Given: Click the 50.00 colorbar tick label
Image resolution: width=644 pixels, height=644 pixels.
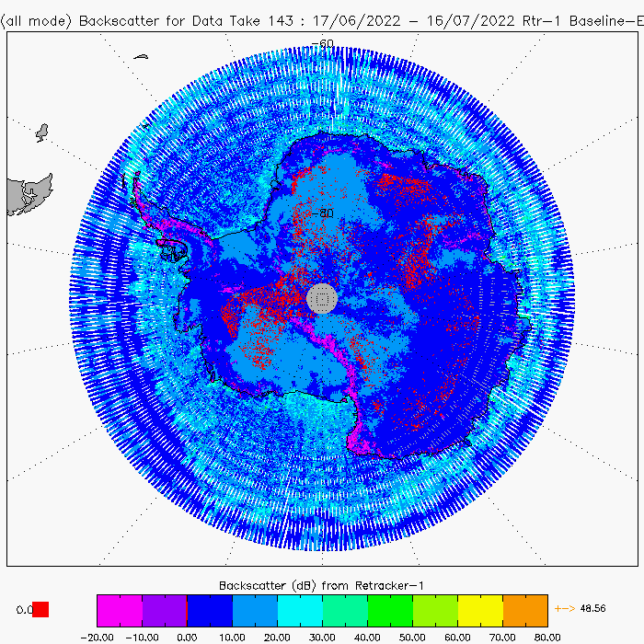Looking at the screenshot, I should [412, 638].
